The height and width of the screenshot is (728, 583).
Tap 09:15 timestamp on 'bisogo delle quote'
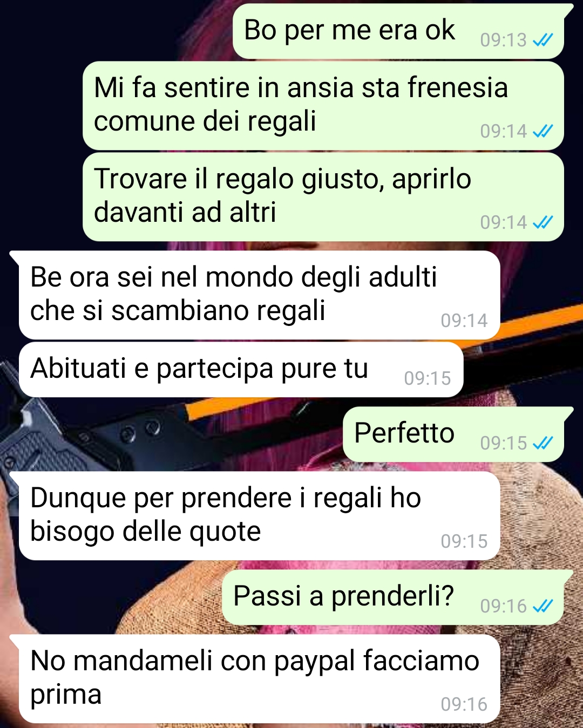click(x=464, y=541)
